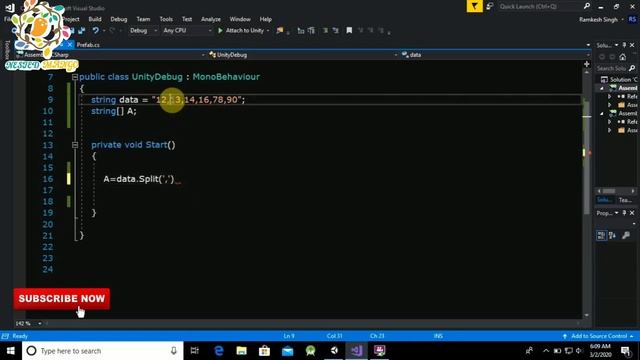Toggle Categorized view in Properties panel

pyautogui.click(x=601, y=235)
